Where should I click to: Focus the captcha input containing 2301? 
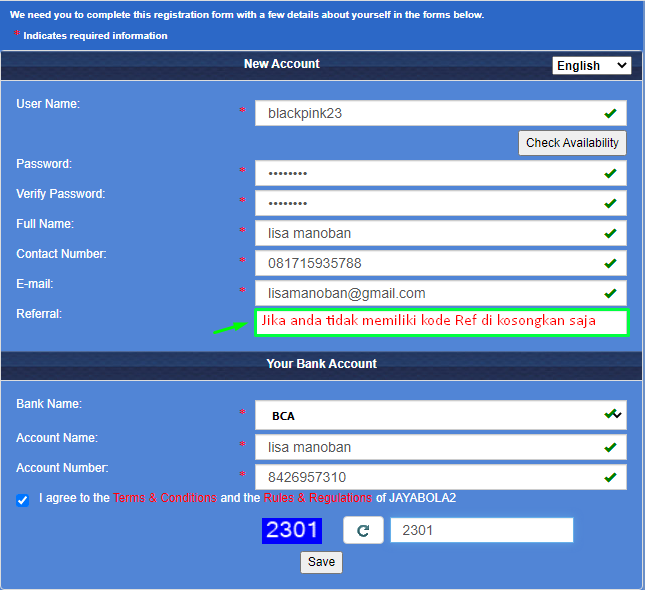pos(482,530)
